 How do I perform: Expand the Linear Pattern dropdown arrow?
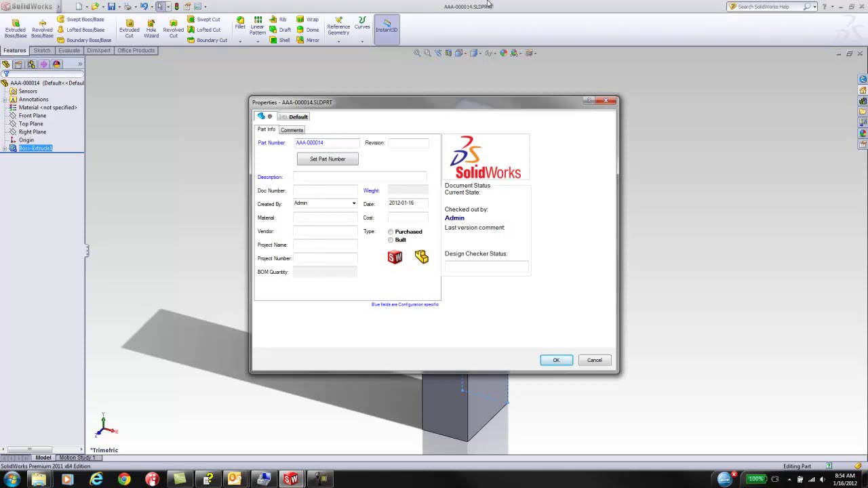(x=258, y=41)
